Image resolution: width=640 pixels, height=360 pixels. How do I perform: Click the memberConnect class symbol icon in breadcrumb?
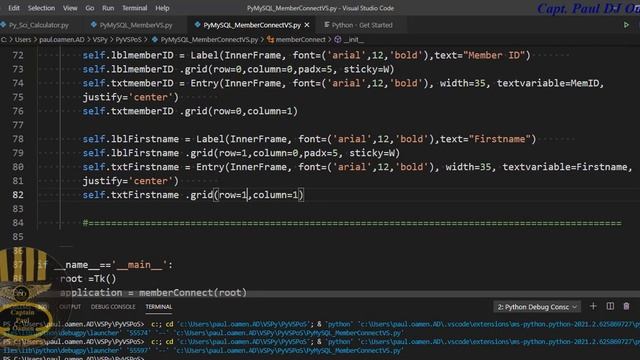click(270, 40)
